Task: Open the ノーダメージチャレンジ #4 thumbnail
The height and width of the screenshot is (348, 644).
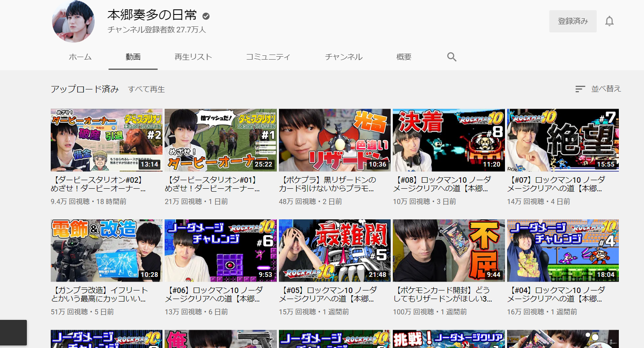Action: click(563, 250)
